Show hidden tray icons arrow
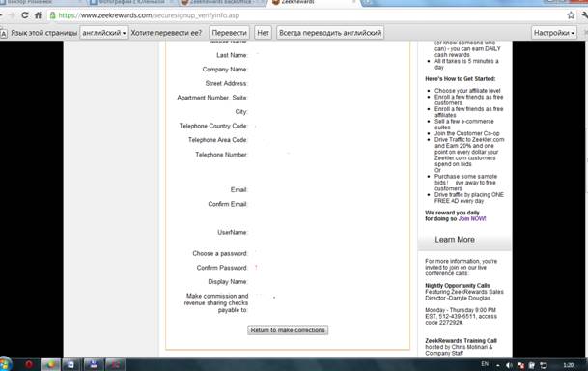This screenshot has height=371, width=588. [x=497, y=365]
